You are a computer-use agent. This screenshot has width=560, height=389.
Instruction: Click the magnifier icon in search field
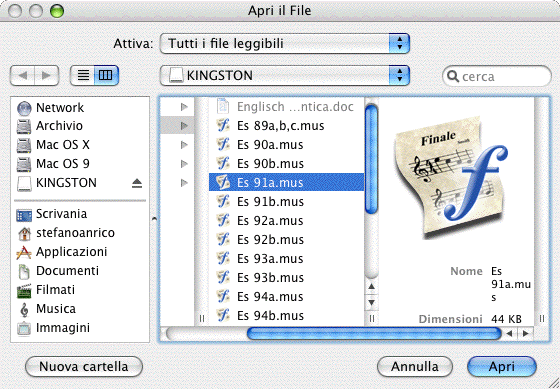(453, 76)
